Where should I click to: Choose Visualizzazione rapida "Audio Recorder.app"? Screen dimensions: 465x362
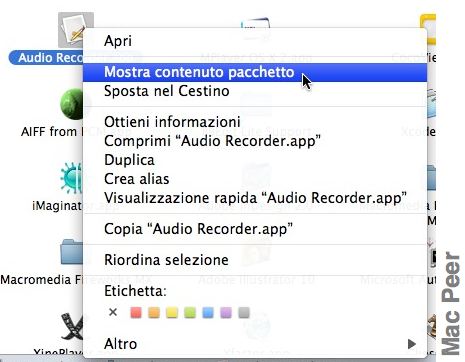255,198
